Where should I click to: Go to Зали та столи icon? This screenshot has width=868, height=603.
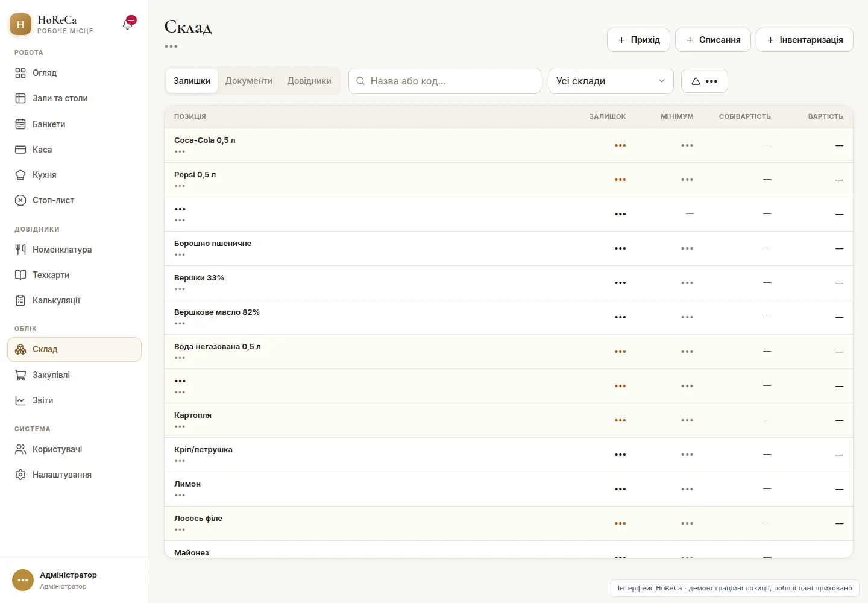click(20, 98)
